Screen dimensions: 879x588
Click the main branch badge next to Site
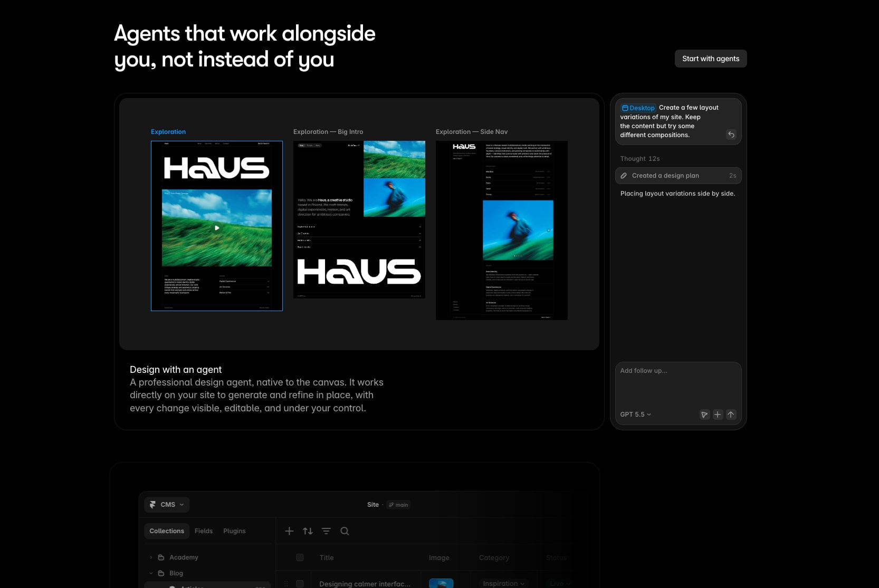pos(398,505)
